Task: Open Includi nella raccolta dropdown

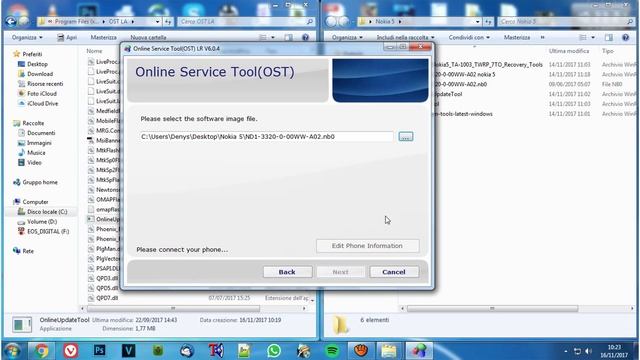Action: tap(405, 37)
